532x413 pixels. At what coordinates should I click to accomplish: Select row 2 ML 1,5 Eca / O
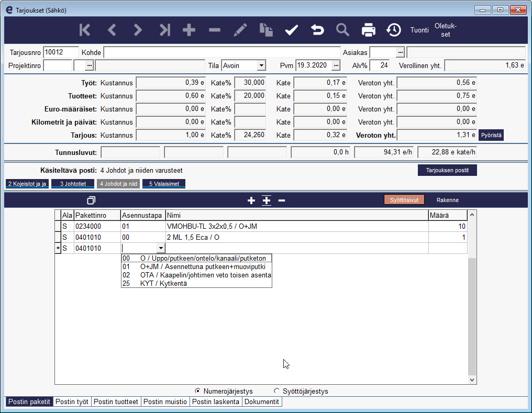tap(261, 237)
